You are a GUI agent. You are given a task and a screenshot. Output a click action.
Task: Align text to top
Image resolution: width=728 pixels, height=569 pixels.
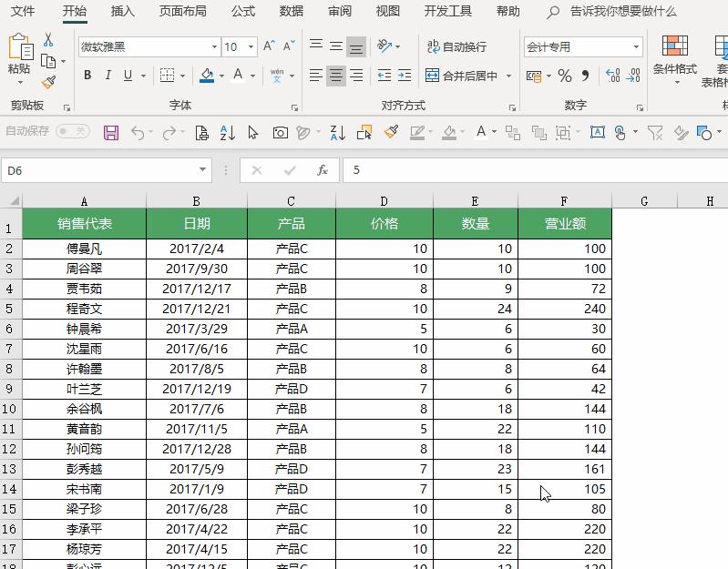pos(316,45)
